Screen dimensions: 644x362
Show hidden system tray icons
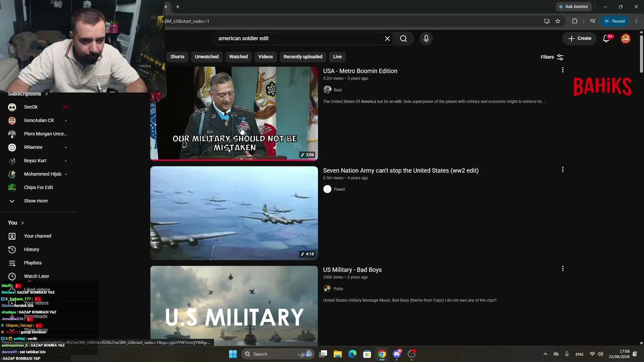[545, 354]
